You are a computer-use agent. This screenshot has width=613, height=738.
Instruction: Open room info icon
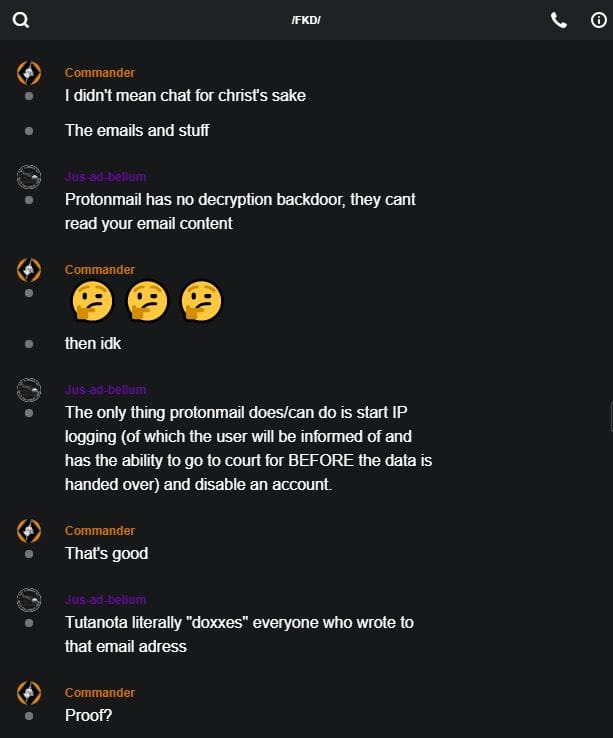[599, 20]
